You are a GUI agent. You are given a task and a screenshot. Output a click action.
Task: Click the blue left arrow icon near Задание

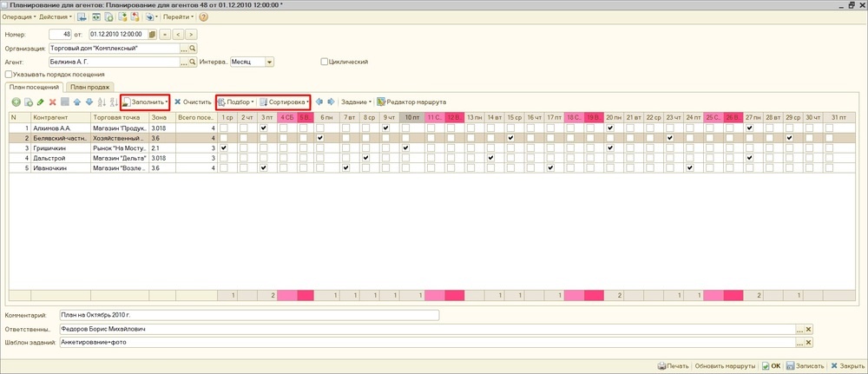pos(319,102)
